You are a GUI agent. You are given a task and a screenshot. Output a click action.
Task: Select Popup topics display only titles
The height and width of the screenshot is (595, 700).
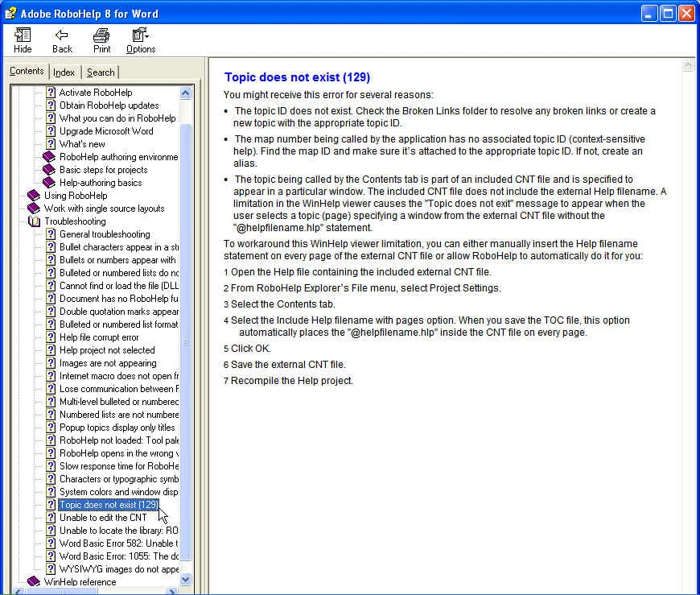[117, 428]
